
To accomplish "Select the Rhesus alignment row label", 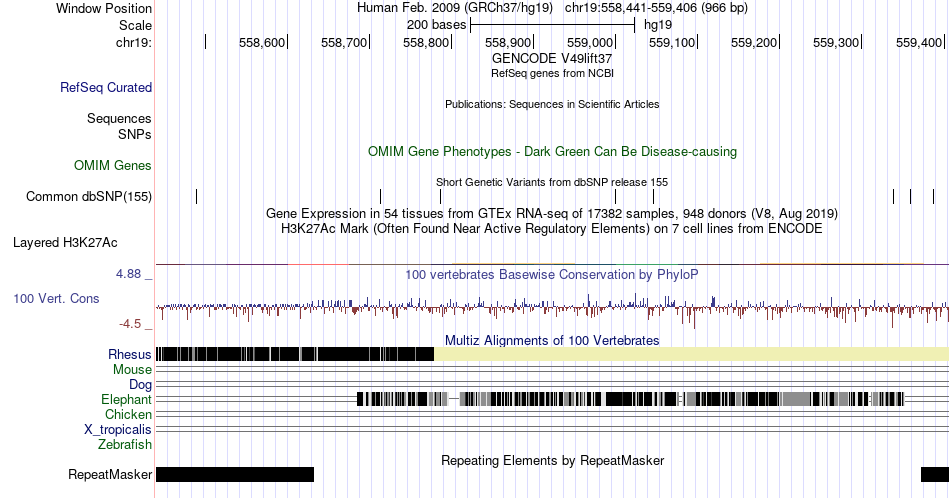I will click(130, 354).
